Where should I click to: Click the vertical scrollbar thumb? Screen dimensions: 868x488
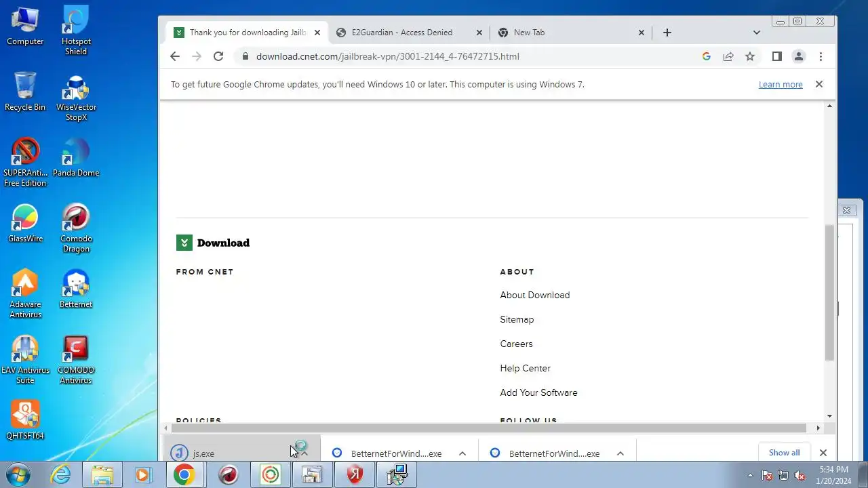coord(829,293)
